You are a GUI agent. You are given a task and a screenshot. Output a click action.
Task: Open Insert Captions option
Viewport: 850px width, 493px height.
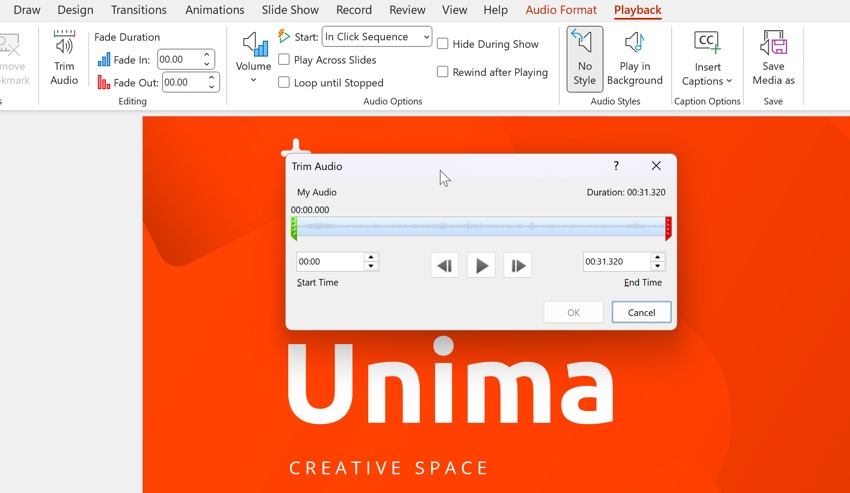(707, 59)
